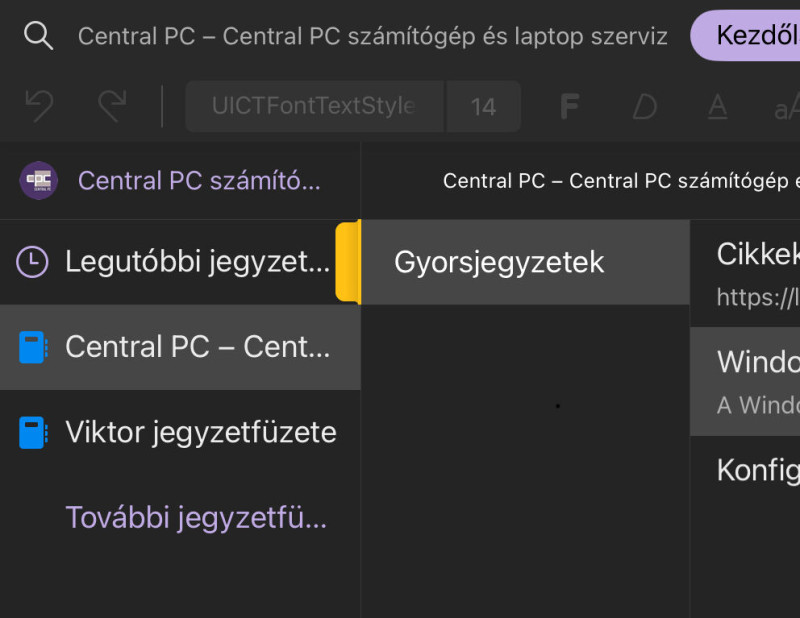Click notebook icon of Viktor jegyzetfüzete
Viewport: 800px width, 618px height.
click(33, 432)
